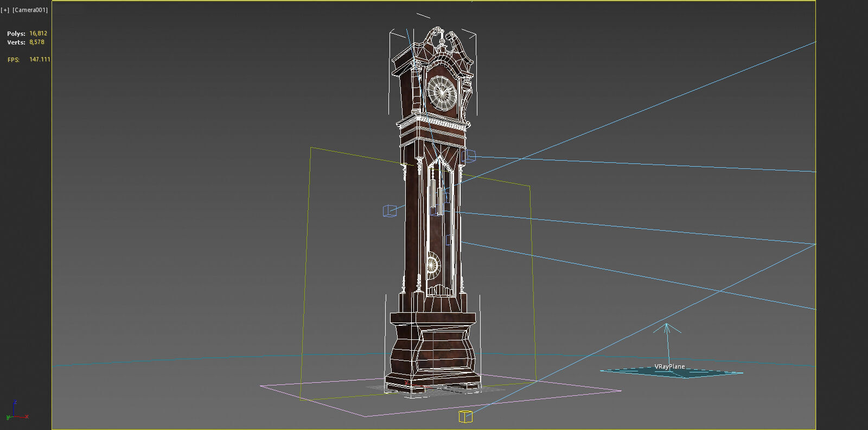Select the clock face dial on the model

442,93
